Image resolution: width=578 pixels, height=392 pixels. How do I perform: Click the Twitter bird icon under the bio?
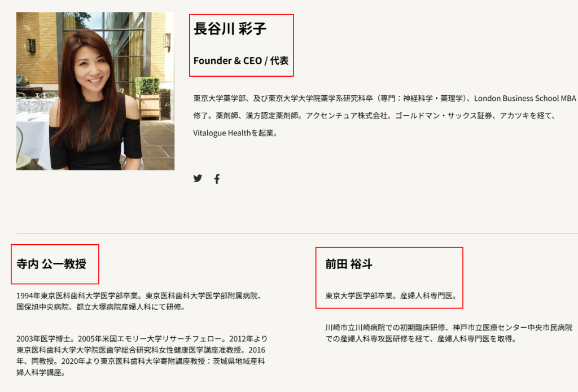point(198,178)
